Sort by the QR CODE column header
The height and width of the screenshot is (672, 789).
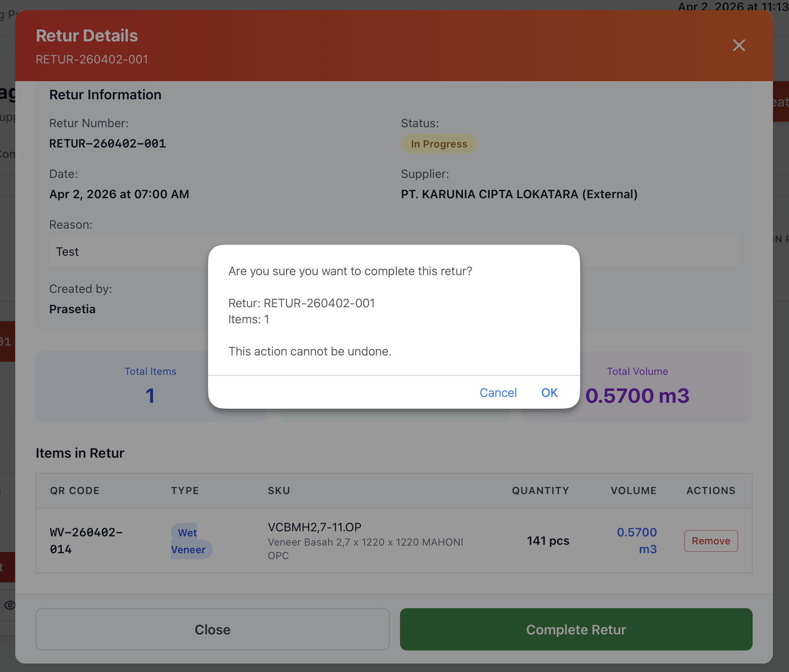click(75, 491)
